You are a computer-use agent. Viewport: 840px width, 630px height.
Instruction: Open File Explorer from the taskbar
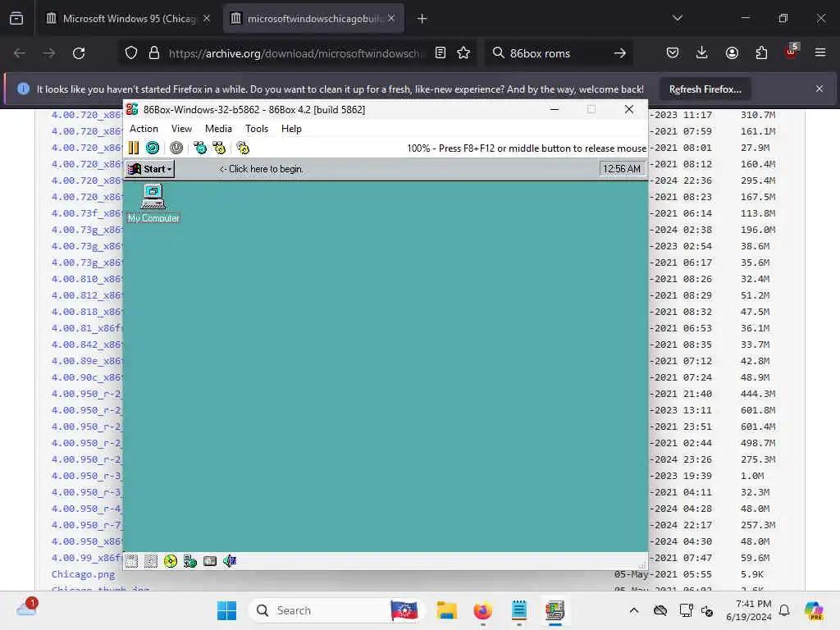(x=446, y=610)
